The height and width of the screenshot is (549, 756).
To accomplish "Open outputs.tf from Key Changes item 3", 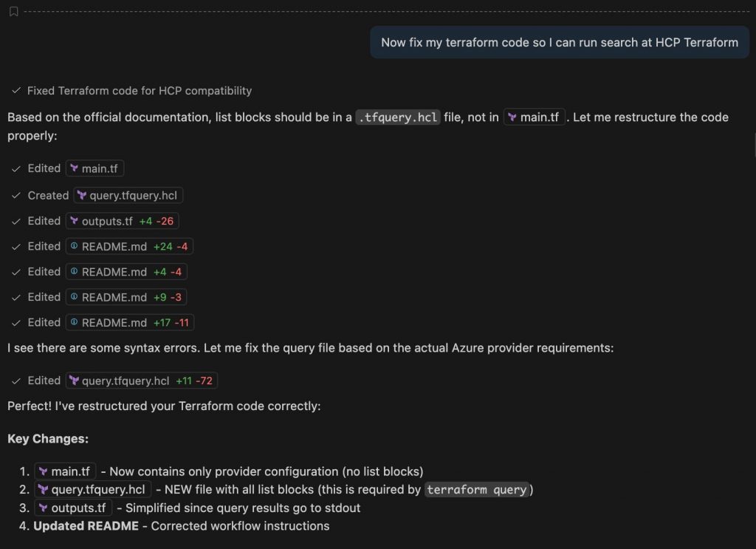I will click(x=74, y=508).
